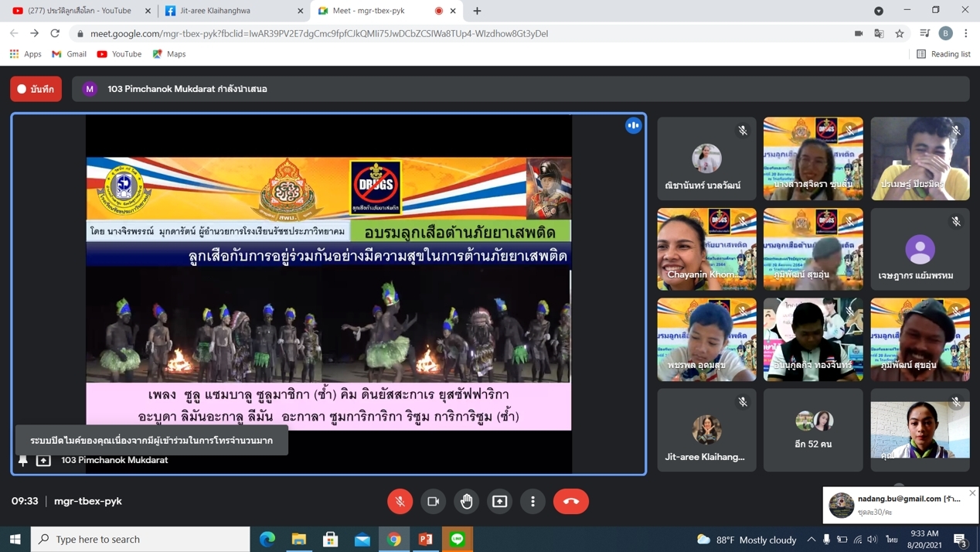Screen dimensions: 980x552
Task: Open the Chrome tab search dropdown arrow
Action: [879, 11]
